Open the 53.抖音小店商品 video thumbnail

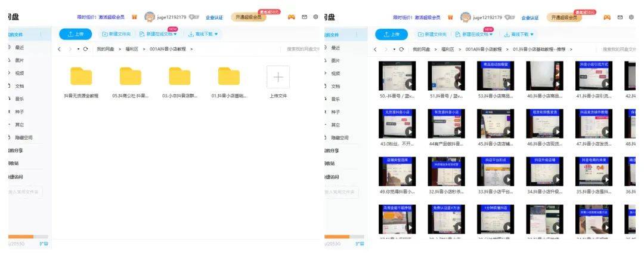click(x=496, y=76)
